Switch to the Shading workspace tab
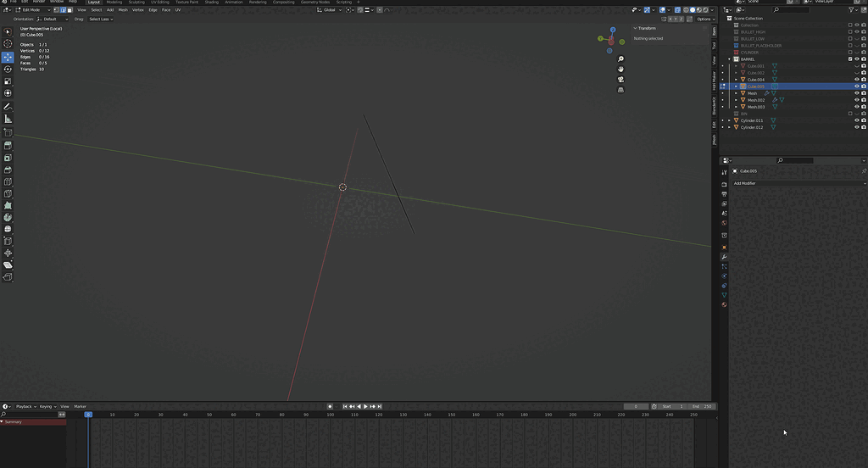The image size is (868, 468). [x=211, y=3]
